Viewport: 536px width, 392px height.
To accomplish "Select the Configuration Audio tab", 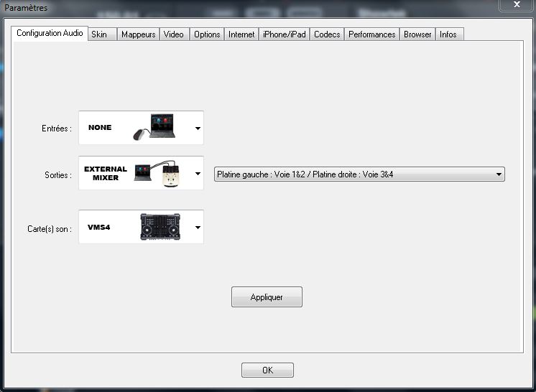I will (x=50, y=33).
